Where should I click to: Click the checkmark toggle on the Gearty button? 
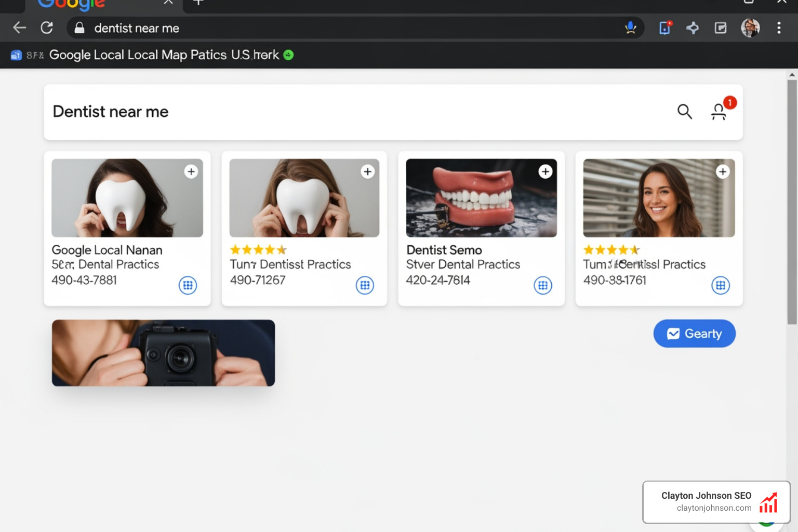click(673, 333)
